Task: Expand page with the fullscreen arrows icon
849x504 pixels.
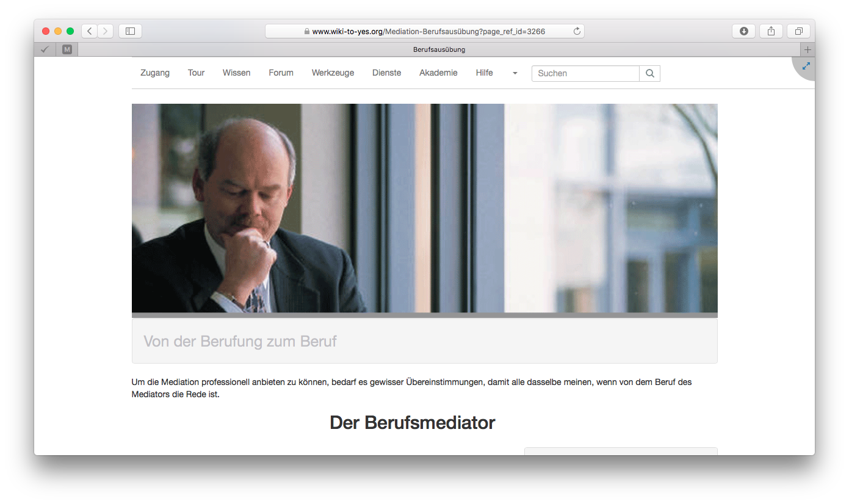Action: click(x=806, y=66)
